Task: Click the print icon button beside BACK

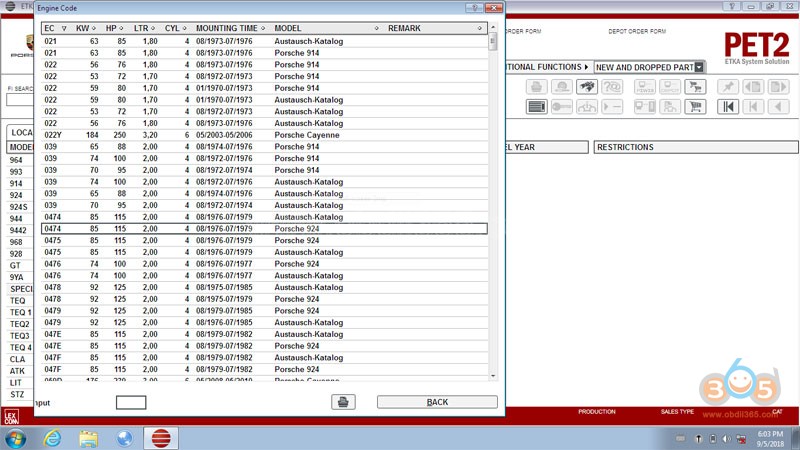Action: pyautogui.click(x=343, y=402)
